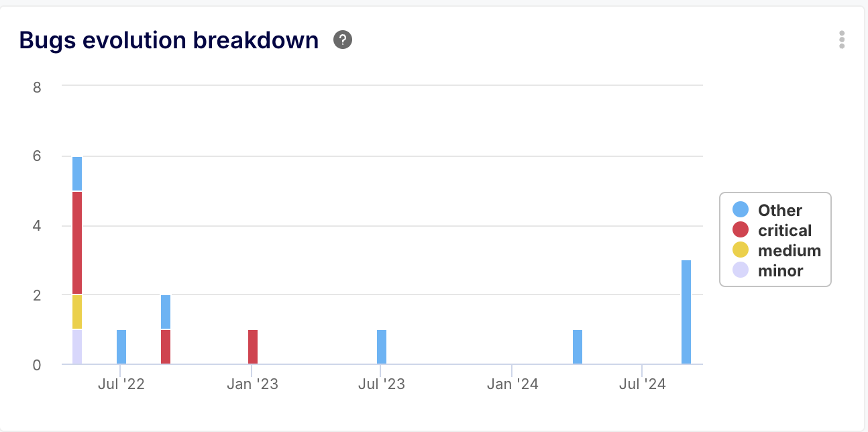Toggle the critical series legend label

click(x=785, y=230)
